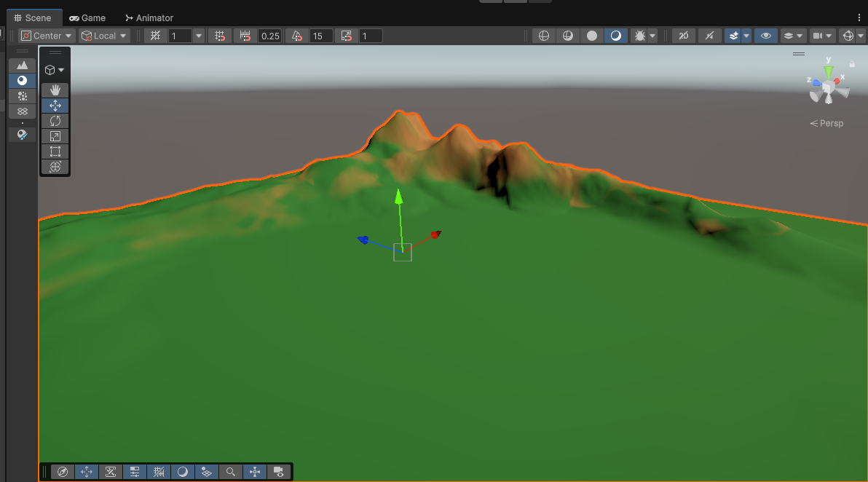Viewport: 868px width, 482px height.
Task: Toggle increment move snapping ruler icon
Action: 245,36
